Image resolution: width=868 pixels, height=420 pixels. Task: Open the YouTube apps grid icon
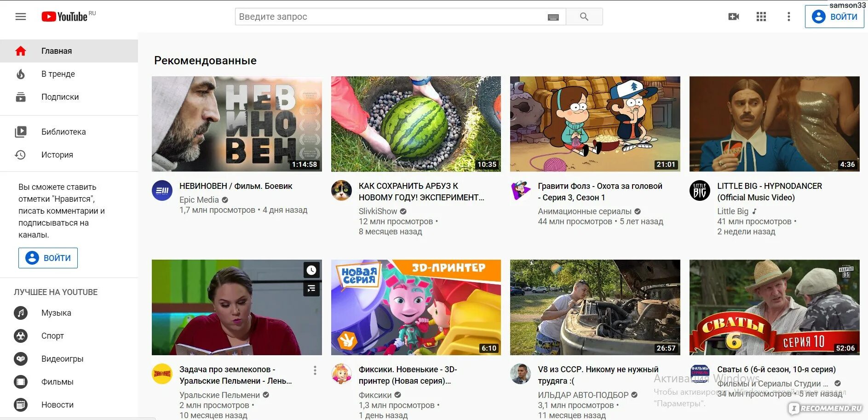click(x=761, y=17)
